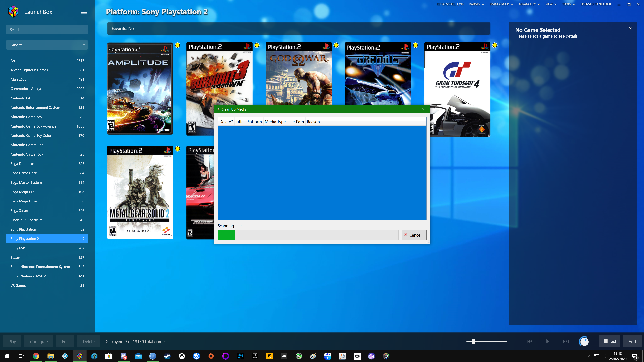
Task: Open Epic Games Launcher from taskbar
Action: pos(255,356)
